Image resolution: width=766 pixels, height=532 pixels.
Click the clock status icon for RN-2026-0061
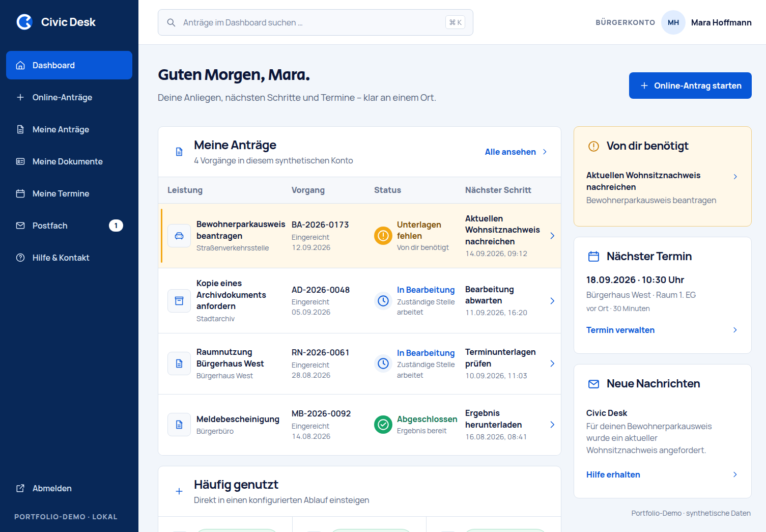coord(383,363)
